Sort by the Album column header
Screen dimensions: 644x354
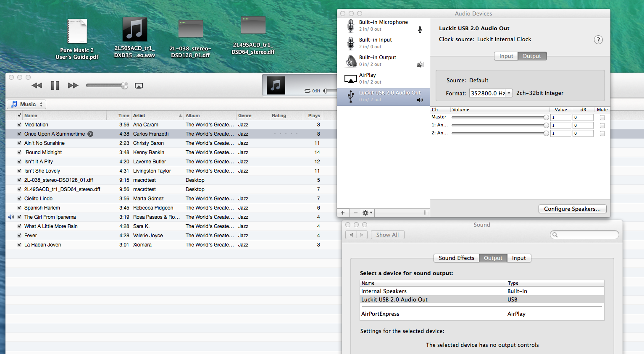click(x=210, y=115)
